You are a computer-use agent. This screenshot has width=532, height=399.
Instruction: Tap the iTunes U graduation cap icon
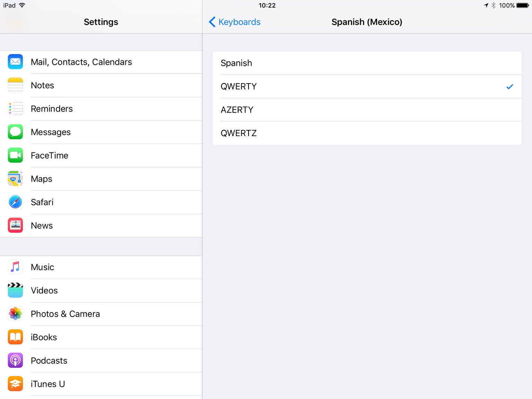(x=15, y=384)
